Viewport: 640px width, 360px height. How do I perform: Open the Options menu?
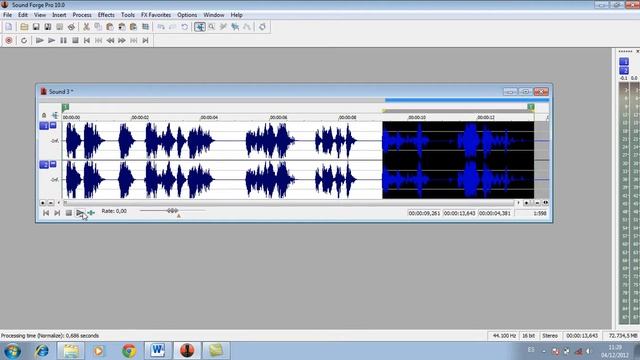(187, 15)
